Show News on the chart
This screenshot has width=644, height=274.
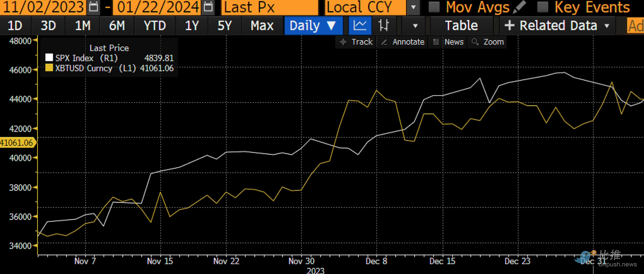[448, 42]
